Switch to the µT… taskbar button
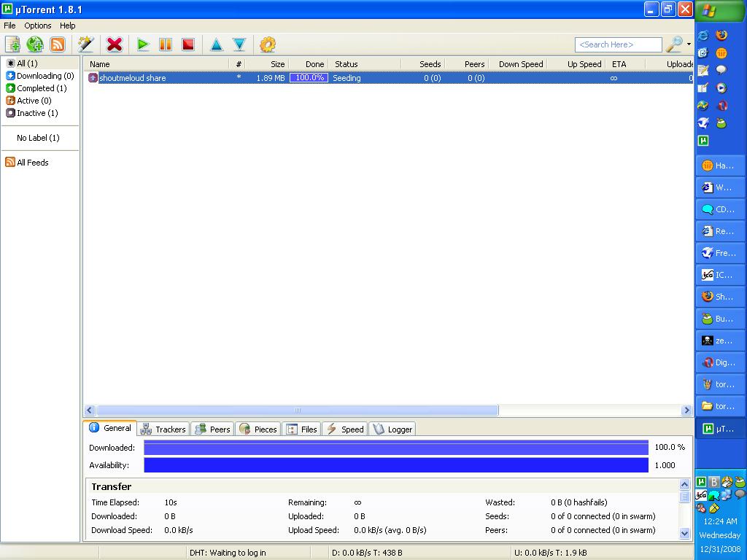The height and width of the screenshot is (560, 747). coord(720,429)
